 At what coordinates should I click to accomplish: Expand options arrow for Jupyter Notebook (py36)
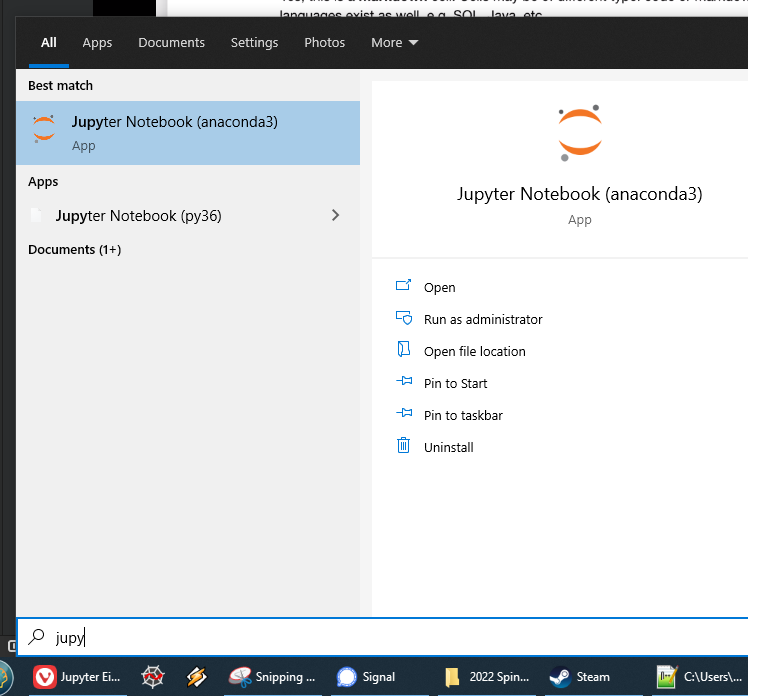[x=336, y=215]
